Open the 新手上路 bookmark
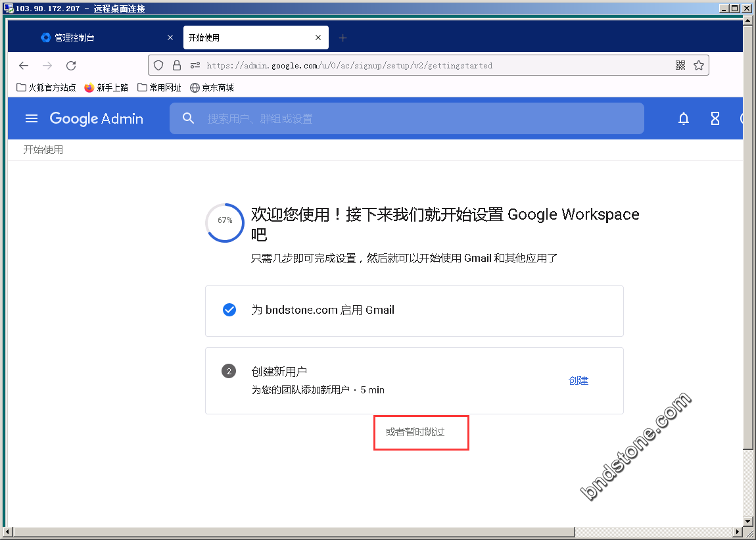756x540 pixels. coord(106,87)
